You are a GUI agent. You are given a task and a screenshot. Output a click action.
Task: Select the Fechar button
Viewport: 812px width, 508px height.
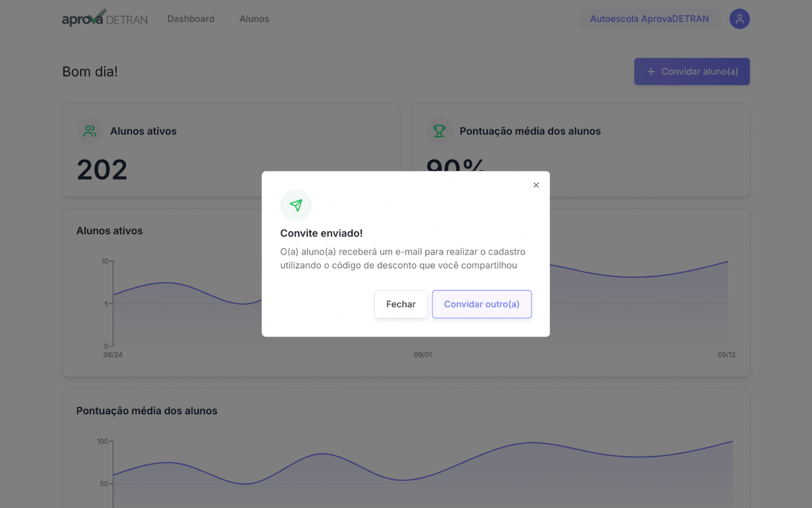pos(401,304)
